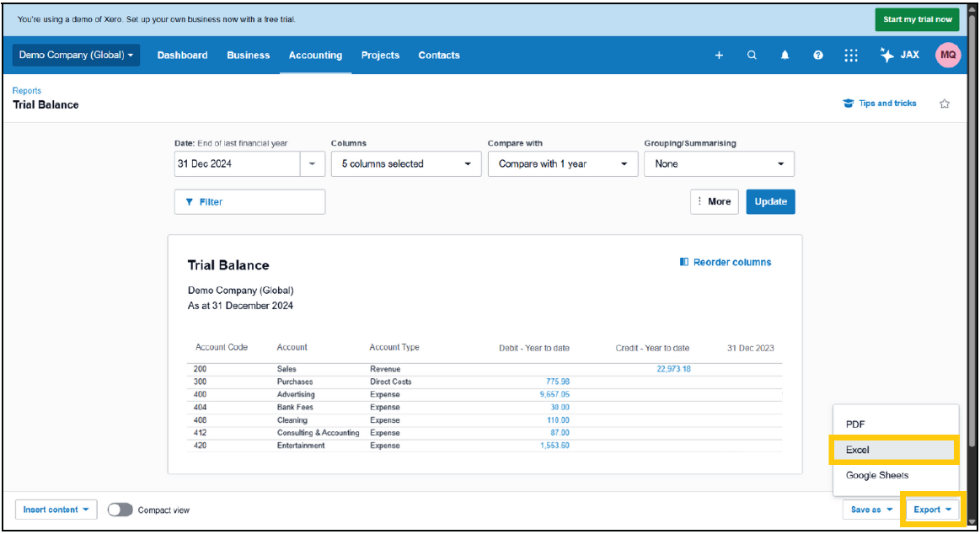The image size is (980, 534).
Task: Open the Business menu
Action: click(248, 55)
